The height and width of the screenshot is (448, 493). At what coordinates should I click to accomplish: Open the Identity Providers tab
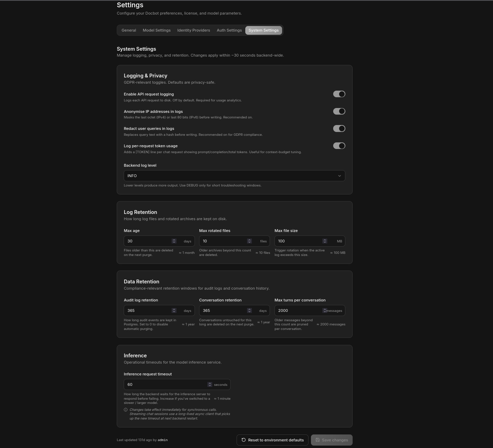(x=194, y=30)
